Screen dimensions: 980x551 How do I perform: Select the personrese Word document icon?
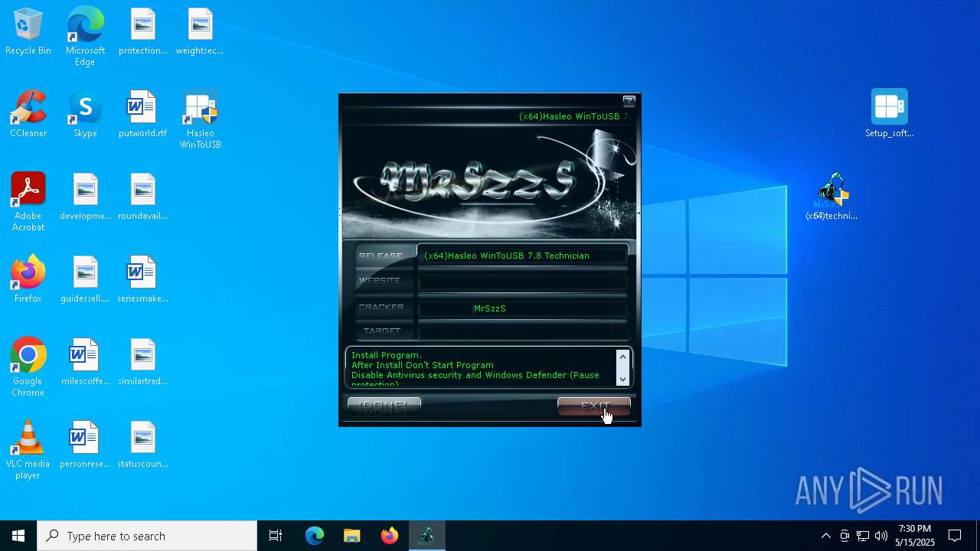pyautogui.click(x=85, y=445)
